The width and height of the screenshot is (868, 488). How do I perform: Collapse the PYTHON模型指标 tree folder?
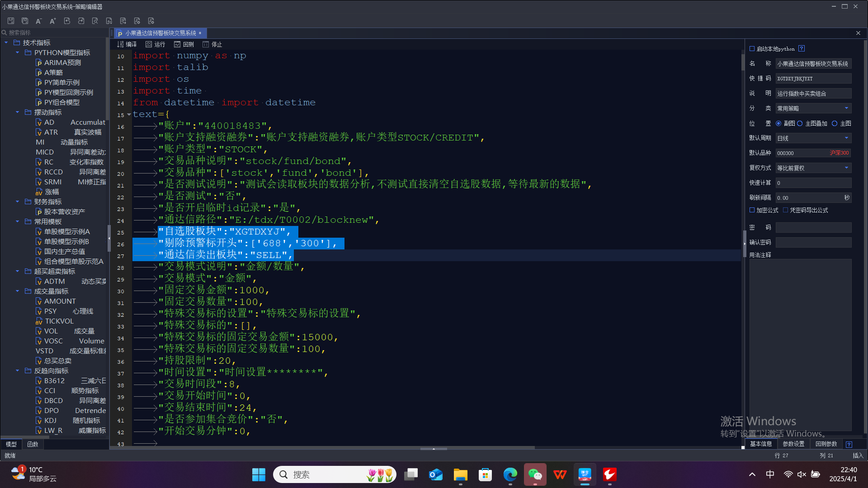coord(17,53)
